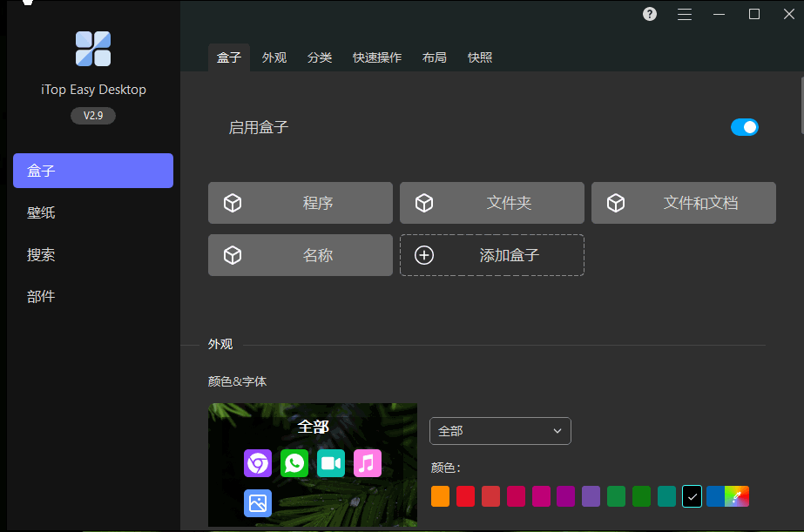
Task: Pick the purple color swatch
Action: pos(591,496)
